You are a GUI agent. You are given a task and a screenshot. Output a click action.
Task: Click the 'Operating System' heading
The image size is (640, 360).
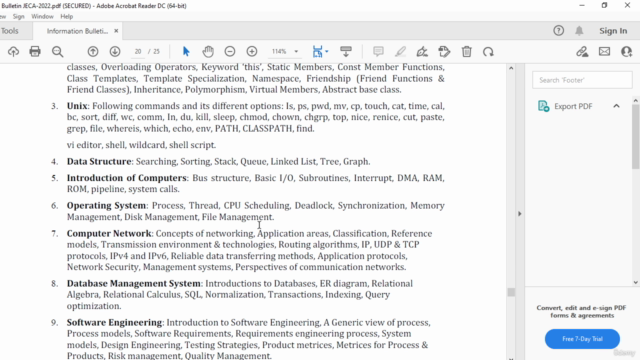[x=106, y=206]
